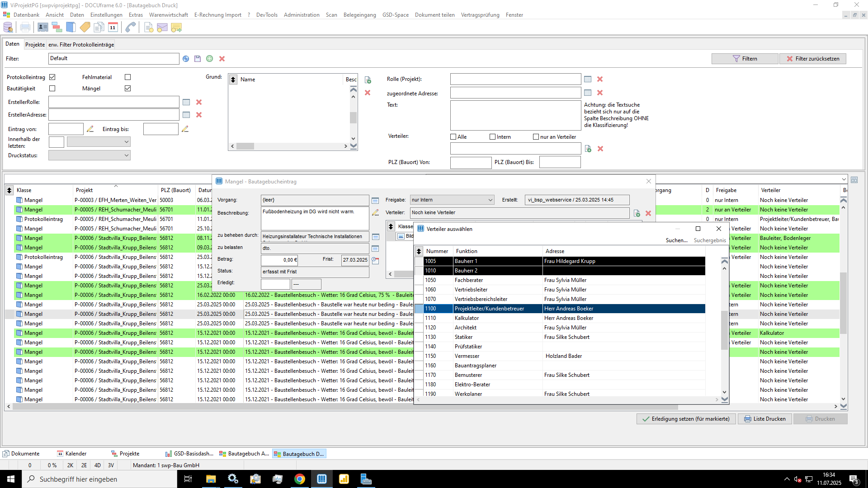Image resolution: width=868 pixels, height=488 pixels.
Task: Expand the dropdown arrow above the results table
Action: pos(844,179)
